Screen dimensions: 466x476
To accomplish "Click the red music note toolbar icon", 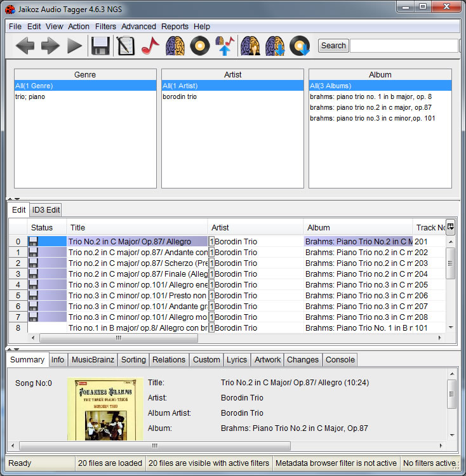I will (150, 46).
